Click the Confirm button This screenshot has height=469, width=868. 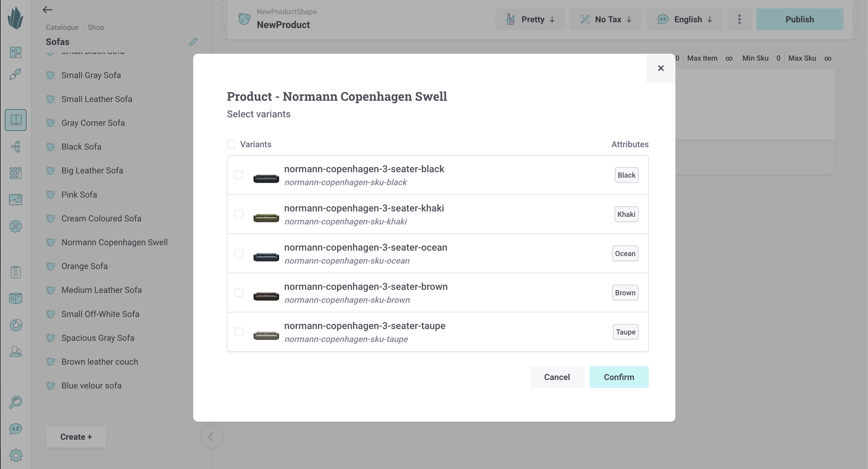pyautogui.click(x=619, y=377)
